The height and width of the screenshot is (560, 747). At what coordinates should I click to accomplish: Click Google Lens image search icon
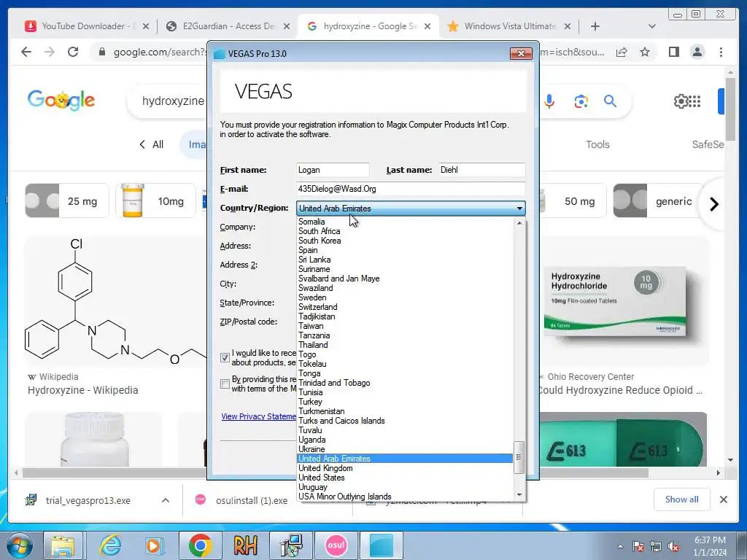coord(581,101)
